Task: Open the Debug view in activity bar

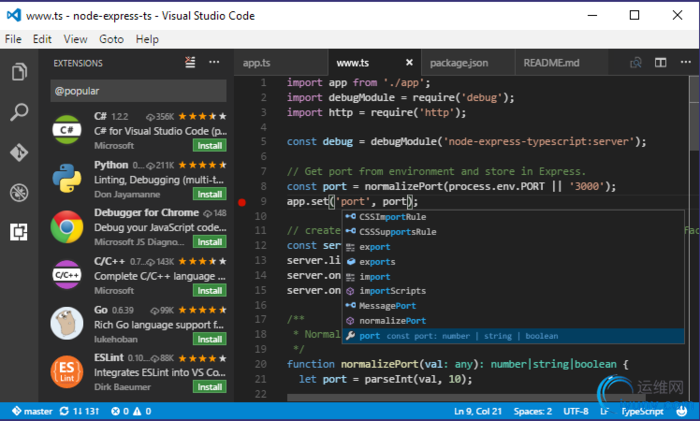Action: pos(19,193)
